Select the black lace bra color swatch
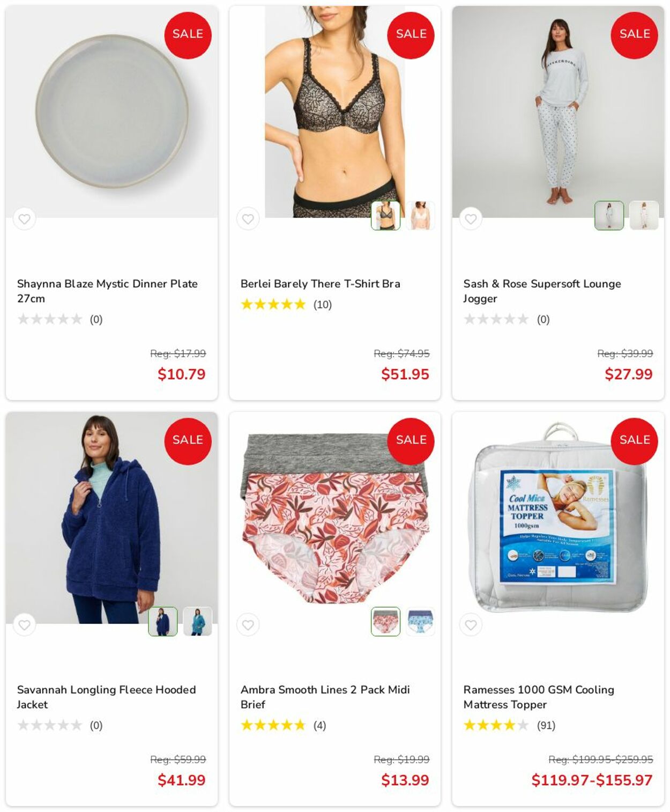This screenshot has width=670, height=812. [x=386, y=216]
